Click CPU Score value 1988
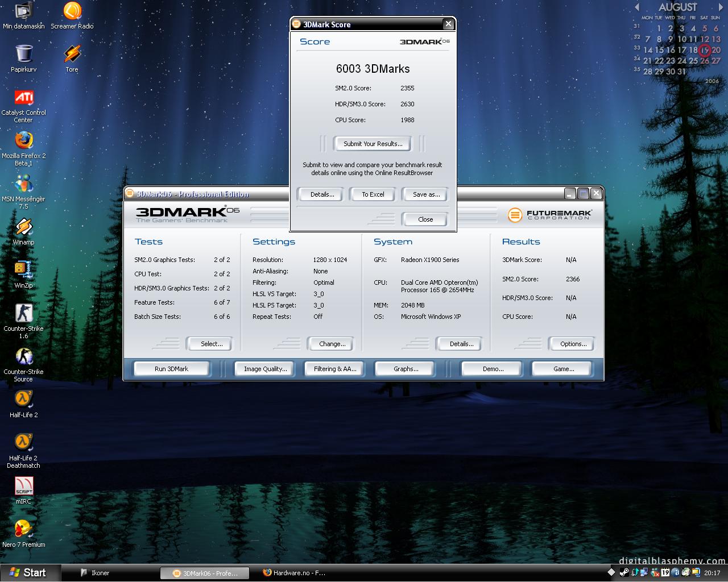 [x=407, y=120]
